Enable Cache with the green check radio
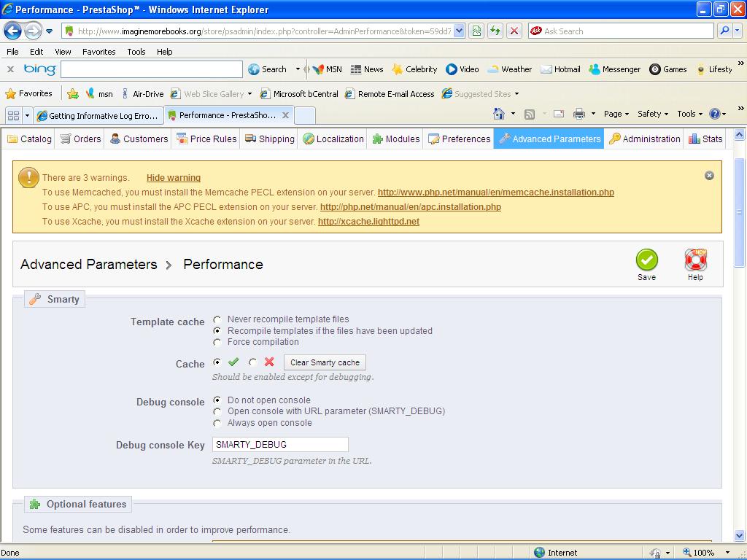 point(217,362)
